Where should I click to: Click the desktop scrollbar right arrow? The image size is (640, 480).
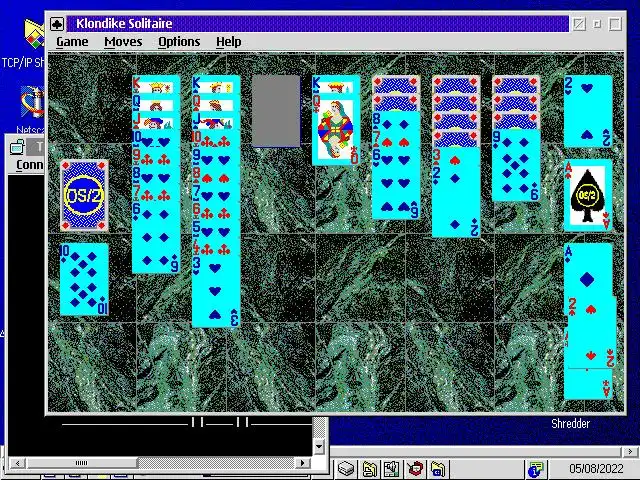pos(631,451)
